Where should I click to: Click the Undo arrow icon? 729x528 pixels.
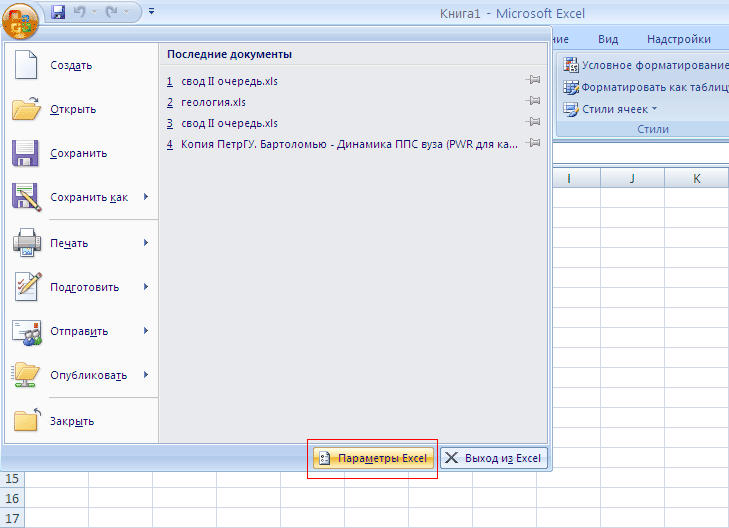click(x=80, y=12)
